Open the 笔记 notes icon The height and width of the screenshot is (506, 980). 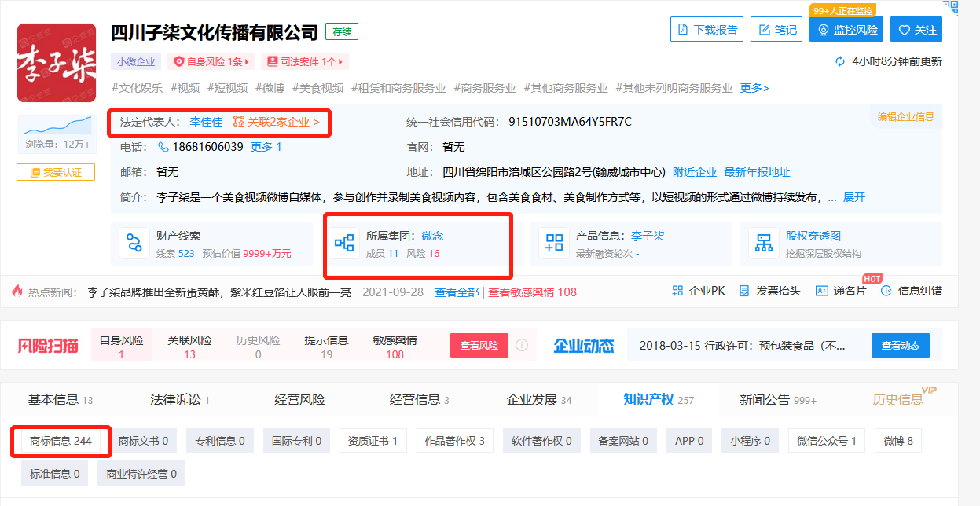click(x=776, y=29)
